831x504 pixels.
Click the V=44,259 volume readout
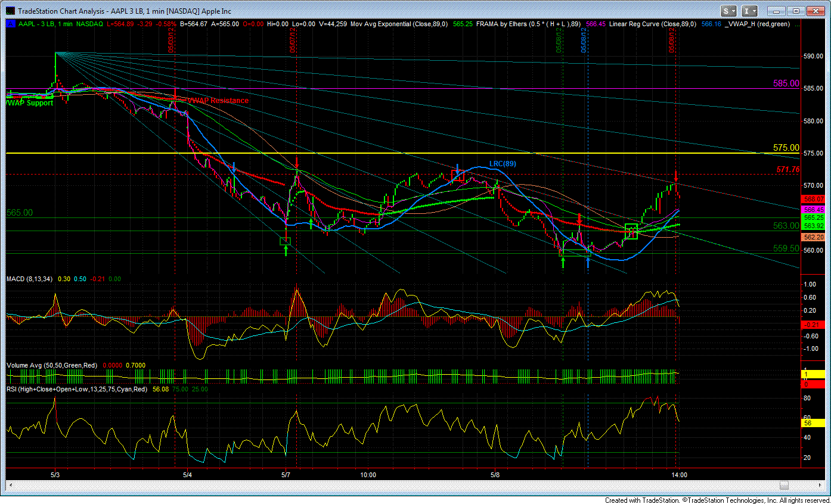point(332,24)
